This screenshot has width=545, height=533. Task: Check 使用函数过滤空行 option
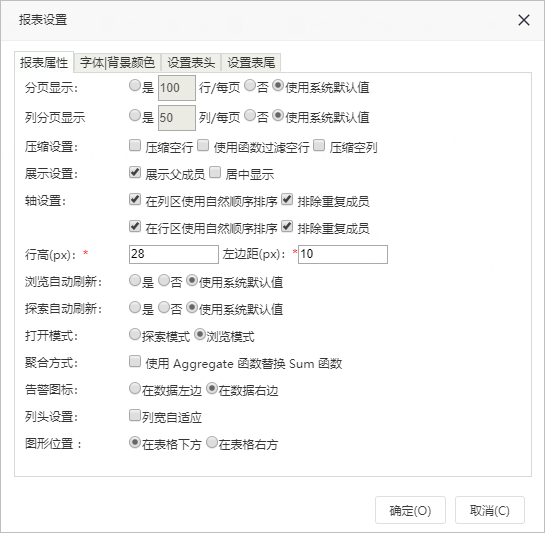(203, 145)
